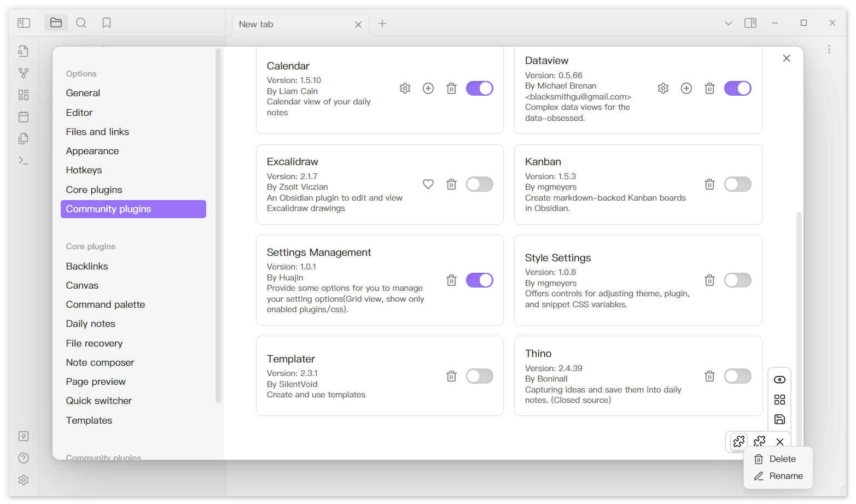Open graph view ribbon icon
856x504 pixels.
(24, 73)
